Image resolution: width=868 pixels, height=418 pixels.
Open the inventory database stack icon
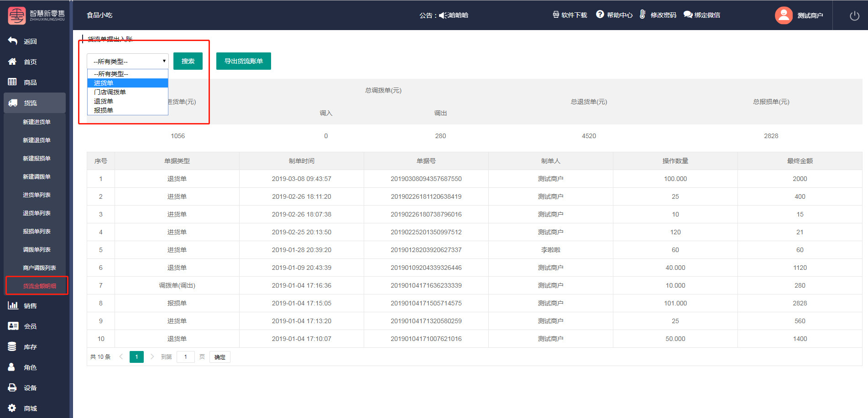12,346
